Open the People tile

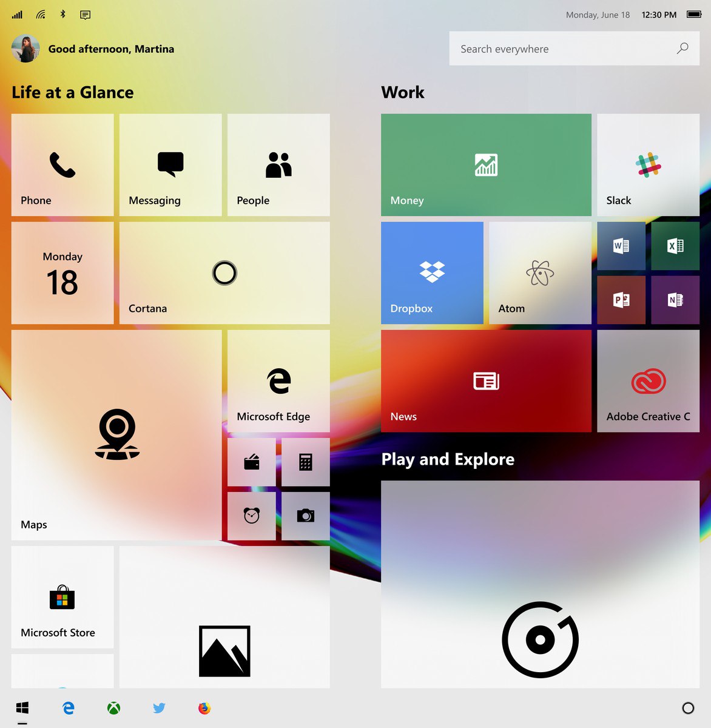278,165
